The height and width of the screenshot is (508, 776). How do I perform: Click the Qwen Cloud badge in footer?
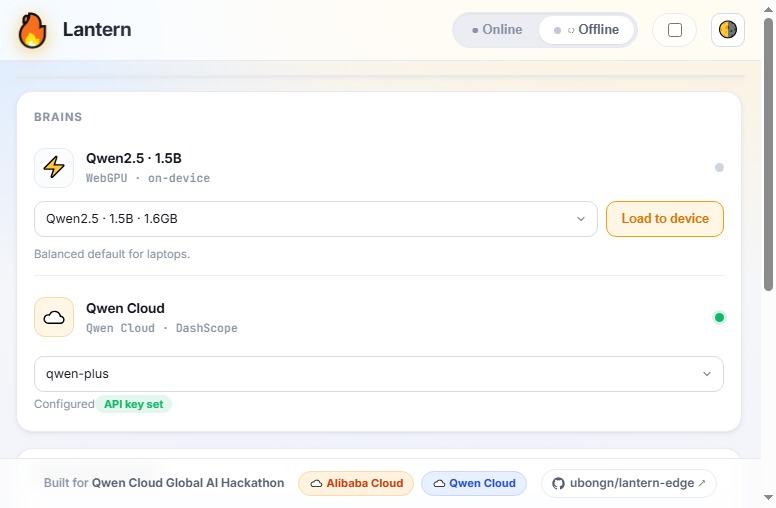point(474,483)
